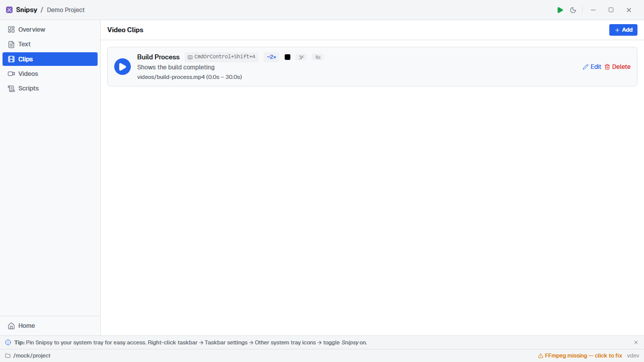Viewport: 644px width, 362px height.
Task: Open the Videos section
Action: coord(28,74)
